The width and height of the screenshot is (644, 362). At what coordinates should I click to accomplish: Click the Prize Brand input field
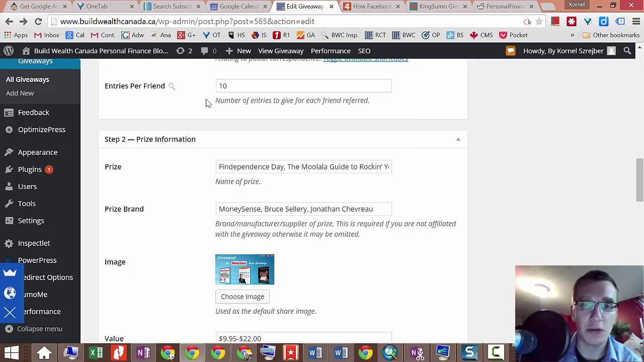click(x=303, y=209)
